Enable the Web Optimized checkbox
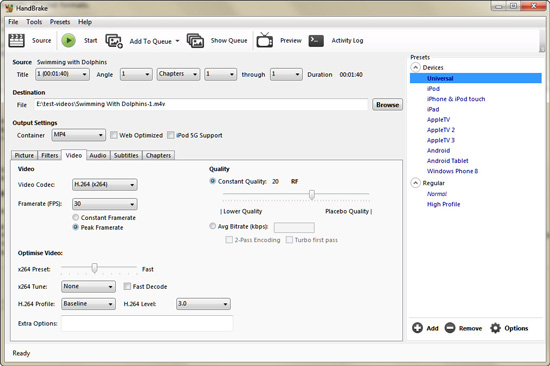 pos(114,135)
